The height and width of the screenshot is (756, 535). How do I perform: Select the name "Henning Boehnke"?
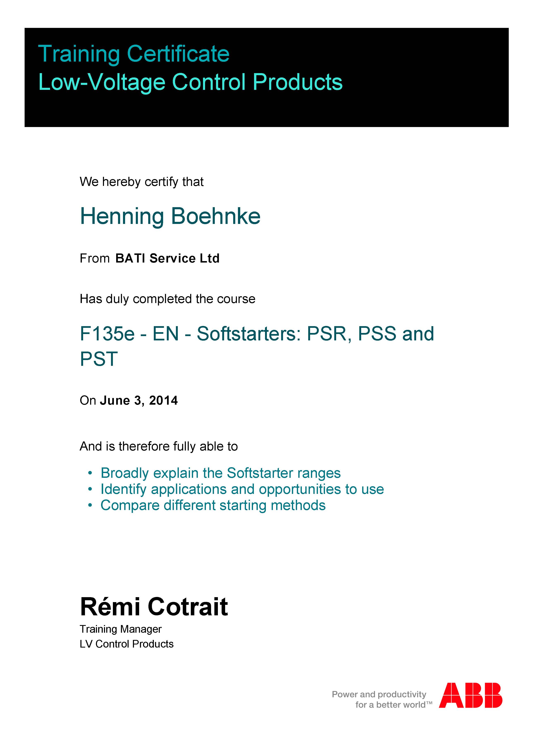170,216
